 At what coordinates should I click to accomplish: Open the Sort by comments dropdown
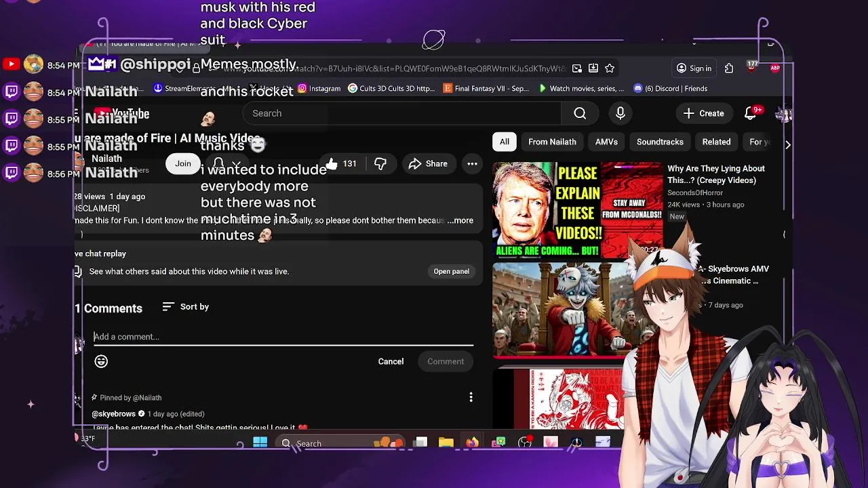[186, 307]
